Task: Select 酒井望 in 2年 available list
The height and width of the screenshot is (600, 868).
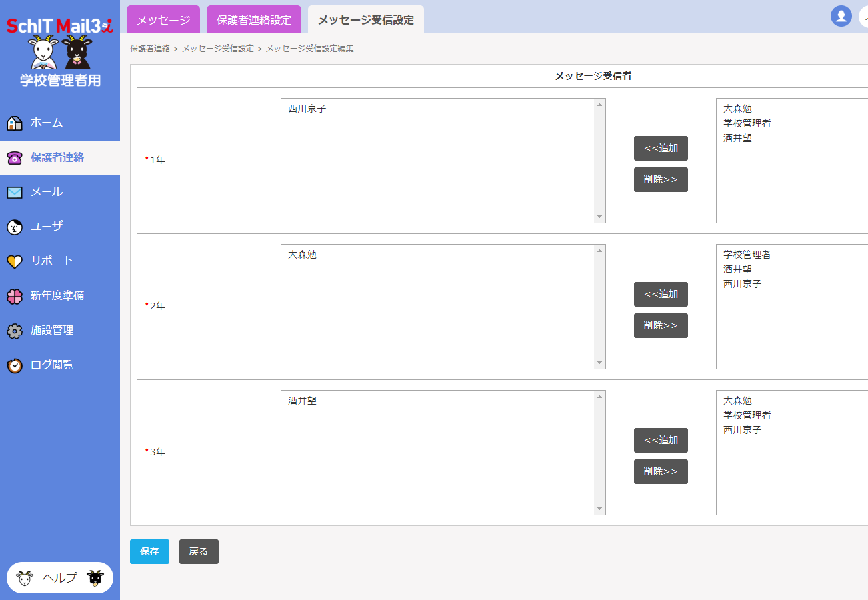Action: click(737, 269)
